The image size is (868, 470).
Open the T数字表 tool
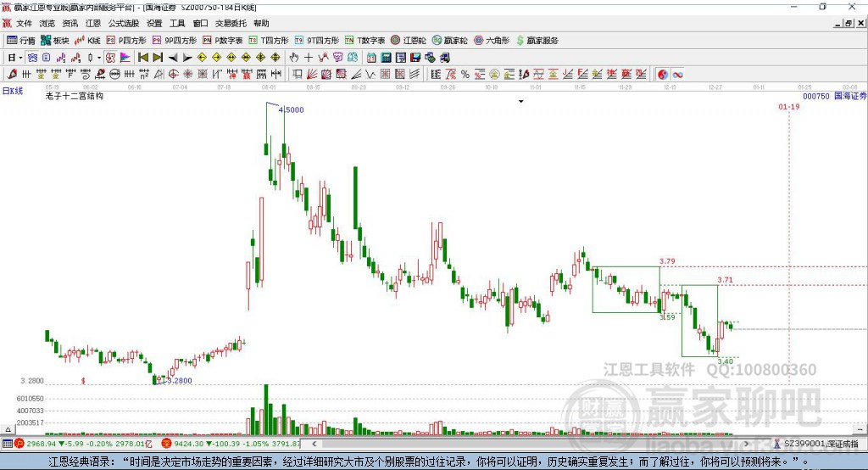(364, 41)
